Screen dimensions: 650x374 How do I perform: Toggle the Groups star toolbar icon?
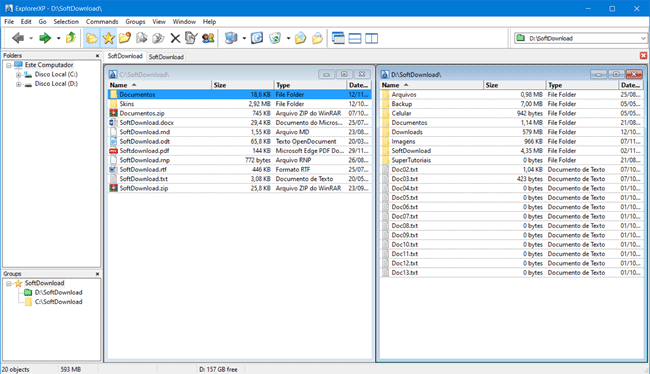[109, 38]
